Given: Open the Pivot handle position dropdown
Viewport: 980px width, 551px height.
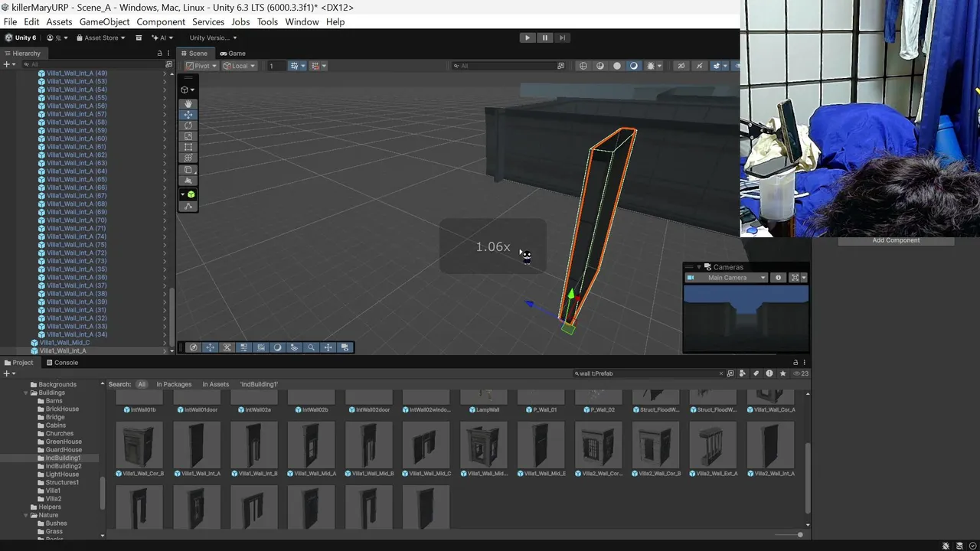Looking at the screenshot, I should [201, 66].
